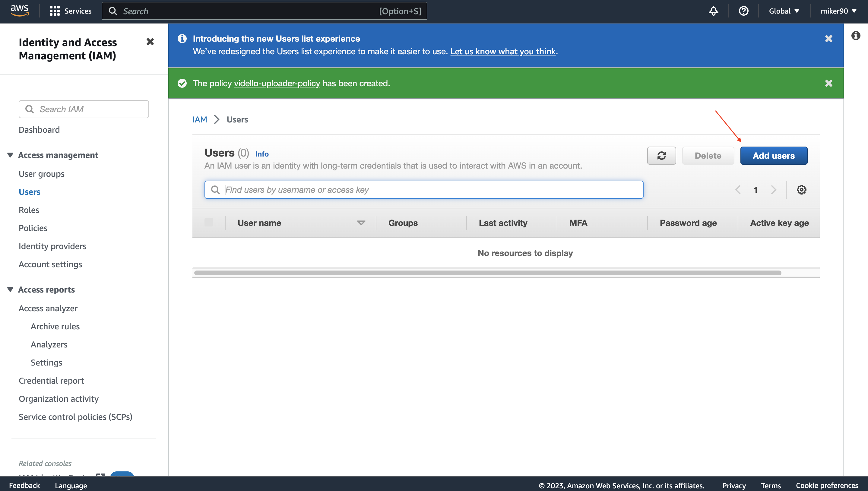Sort by User name column arrow

click(x=361, y=223)
